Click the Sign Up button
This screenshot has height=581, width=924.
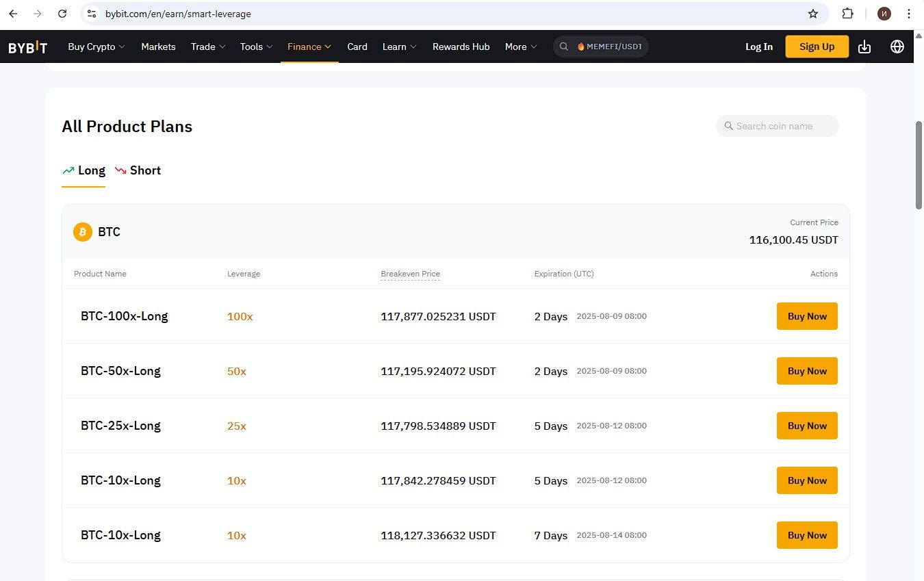pos(817,47)
